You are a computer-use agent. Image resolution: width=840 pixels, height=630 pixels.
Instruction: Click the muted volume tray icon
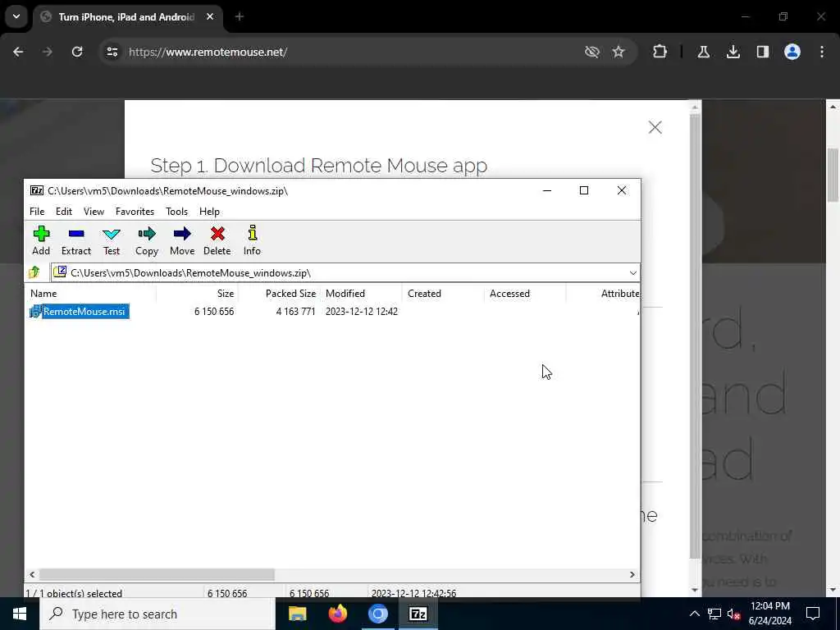[x=734, y=614]
